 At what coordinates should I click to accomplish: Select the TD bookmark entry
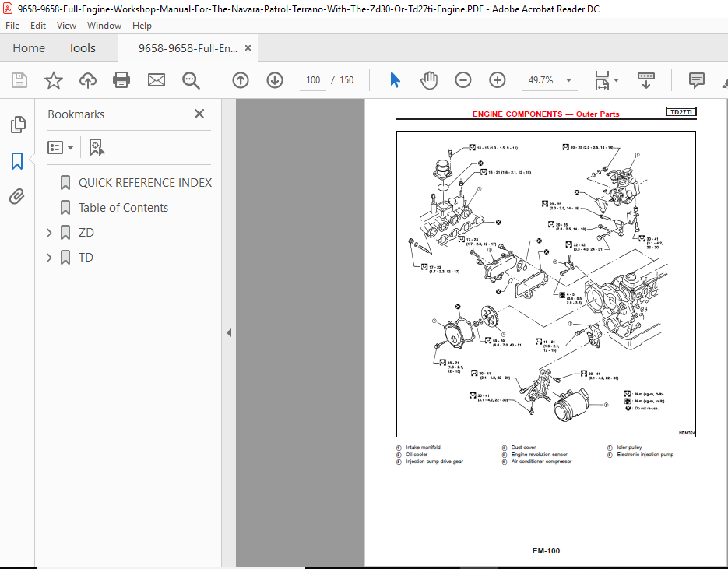pos(86,258)
